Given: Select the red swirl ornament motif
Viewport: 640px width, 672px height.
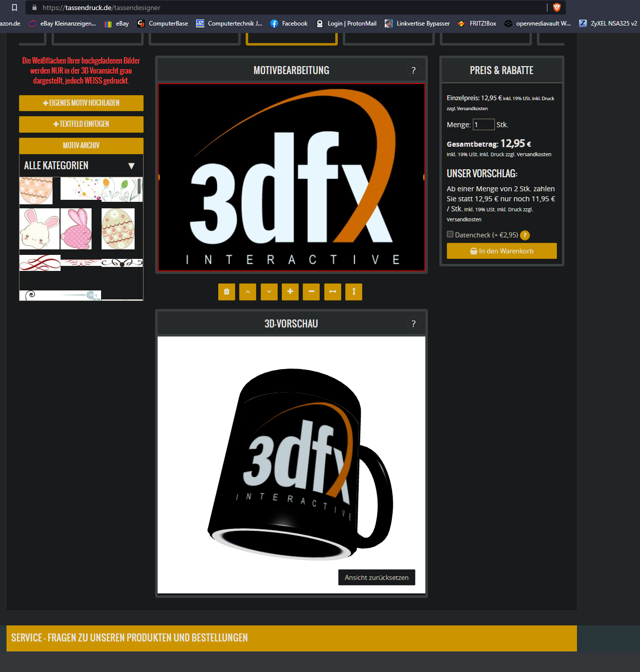Looking at the screenshot, I should [40, 263].
